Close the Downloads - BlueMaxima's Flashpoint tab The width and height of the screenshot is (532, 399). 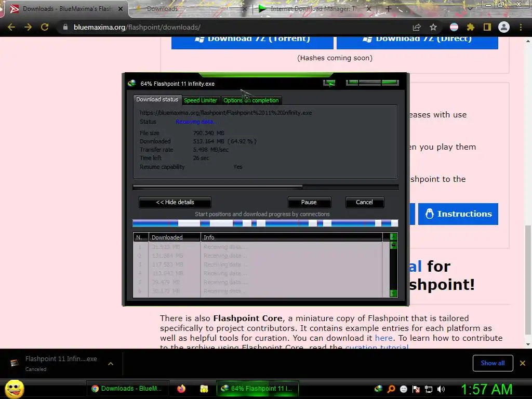[x=121, y=9]
